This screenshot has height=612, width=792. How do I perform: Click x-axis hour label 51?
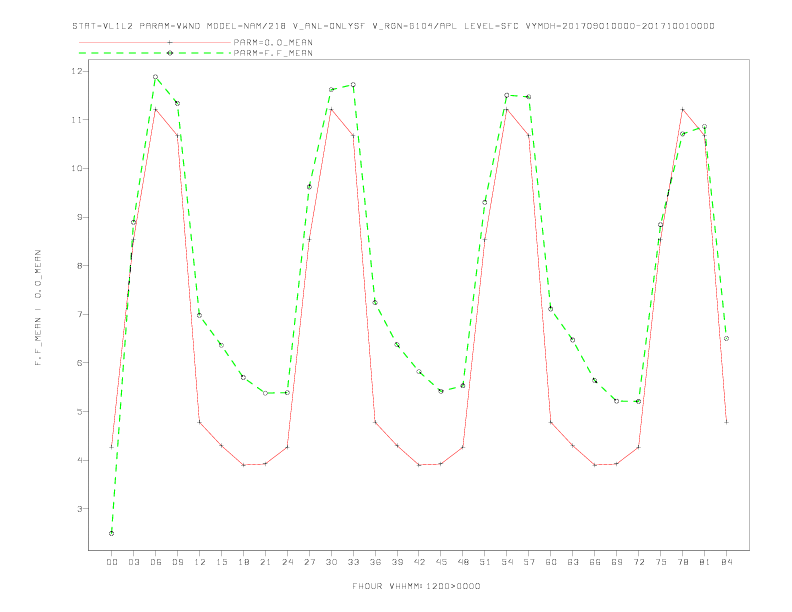click(x=485, y=562)
